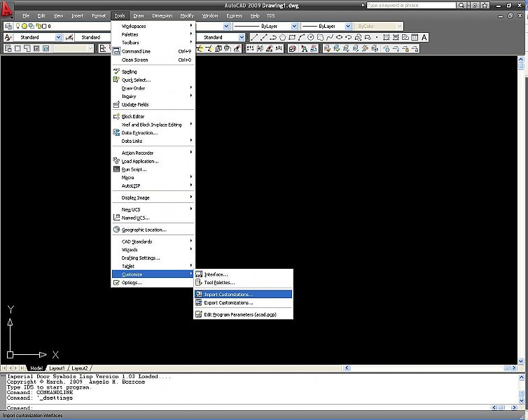Image resolution: width=528 pixels, height=420 pixels.
Task: Click Command Line Ctrl+9 menu item
Action: tap(153, 51)
